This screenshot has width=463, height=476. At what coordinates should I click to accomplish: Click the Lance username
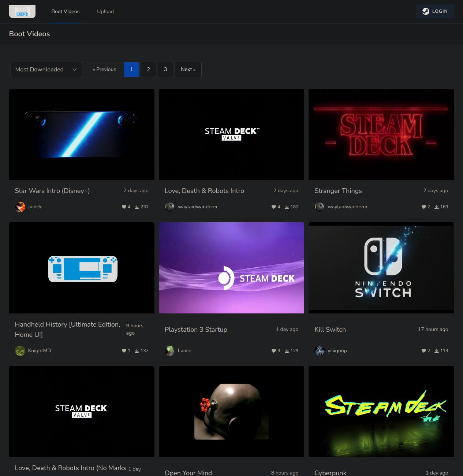coord(184,351)
